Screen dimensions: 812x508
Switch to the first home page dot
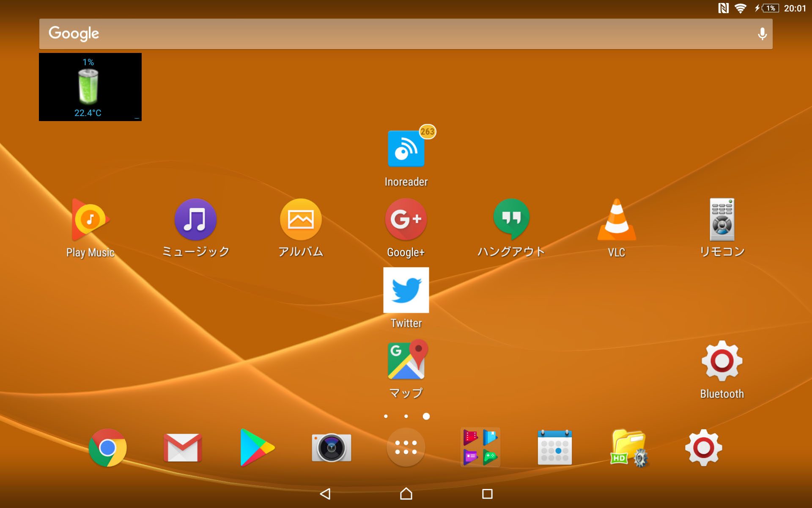(x=386, y=416)
